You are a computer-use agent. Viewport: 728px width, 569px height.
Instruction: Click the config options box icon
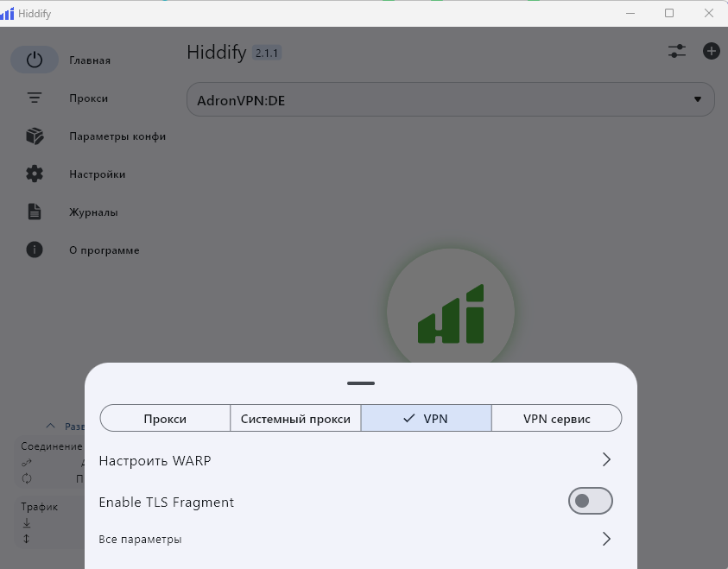[x=35, y=136]
